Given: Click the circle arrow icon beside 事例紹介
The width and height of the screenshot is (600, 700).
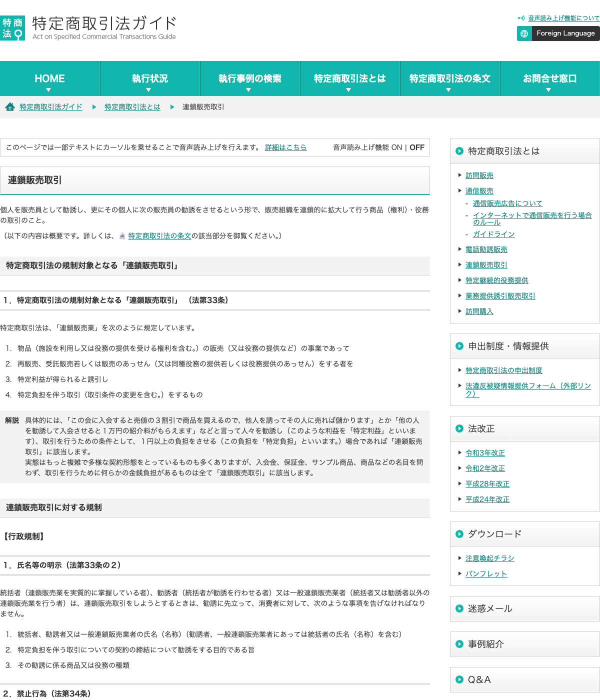Looking at the screenshot, I should pos(459,644).
